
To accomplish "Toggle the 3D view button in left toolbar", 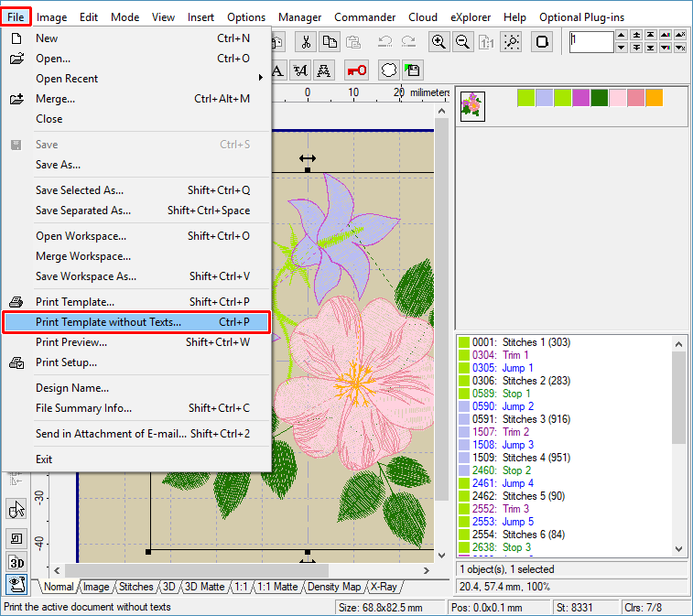I will tap(16, 562).
